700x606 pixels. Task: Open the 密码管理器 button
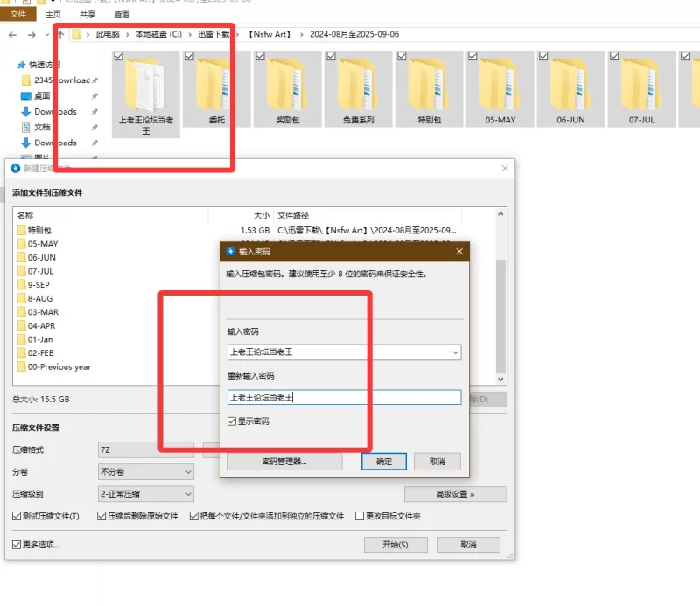click(x=284, y=462)
